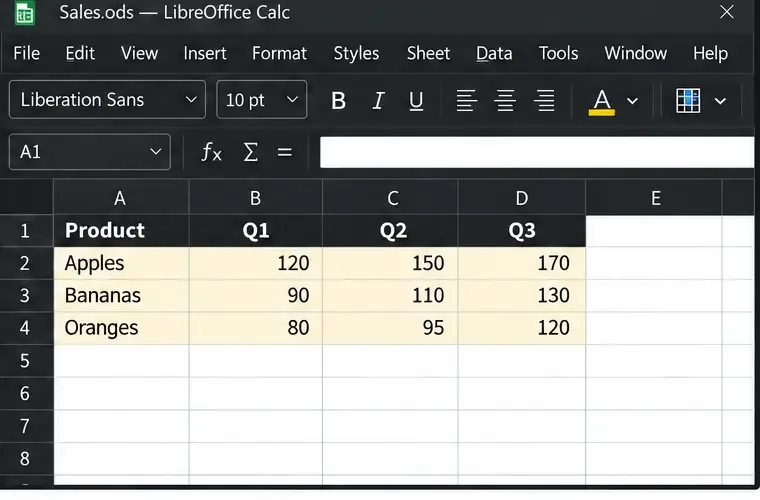Select the Q1 header cell
Viewport: 760px width, 500px height.
coord(255,231)
